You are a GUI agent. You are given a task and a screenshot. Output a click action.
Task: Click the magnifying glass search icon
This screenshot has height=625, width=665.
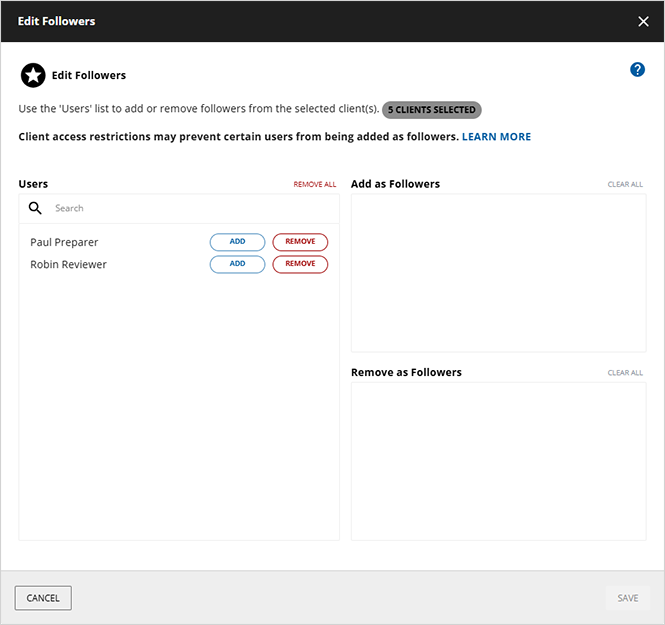pos(35,208)
